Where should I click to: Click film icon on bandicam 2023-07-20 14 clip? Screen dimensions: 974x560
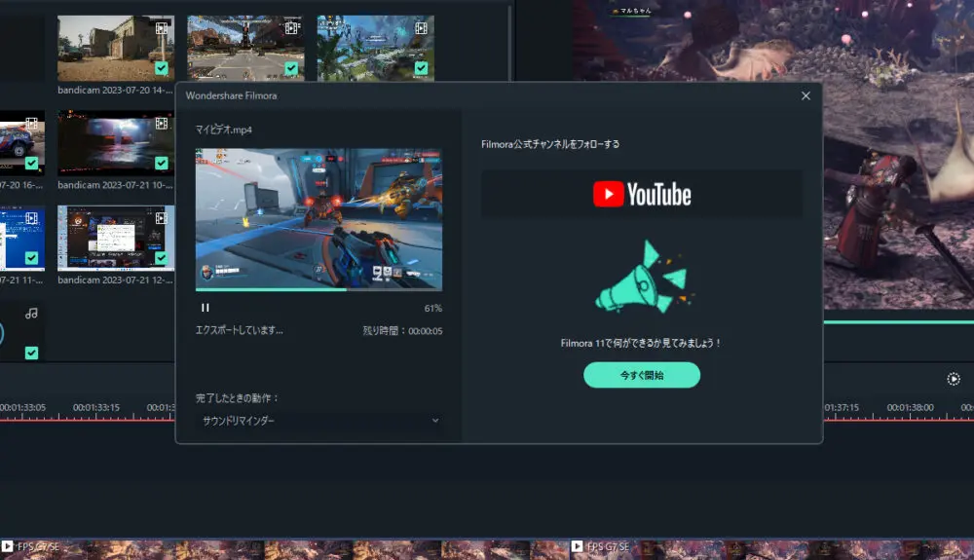point(162,28)
